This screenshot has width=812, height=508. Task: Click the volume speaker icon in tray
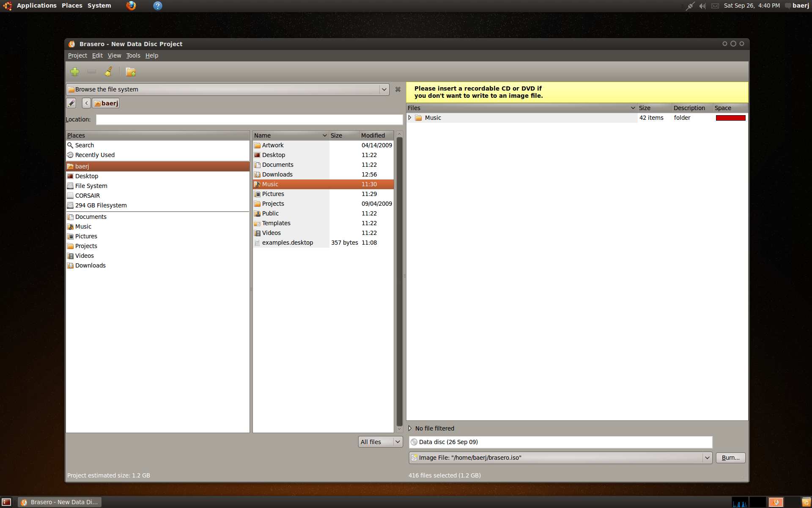tap(702, 6)
